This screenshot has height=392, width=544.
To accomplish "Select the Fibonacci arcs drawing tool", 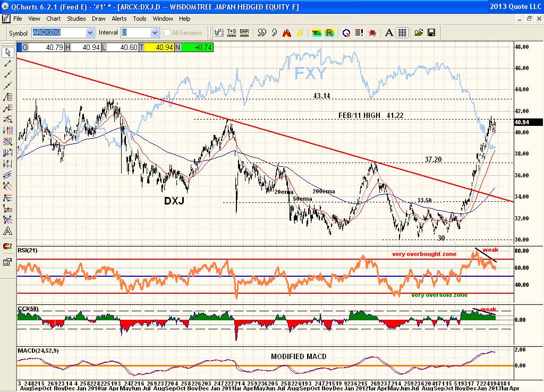I will click(x=7, y=142).
